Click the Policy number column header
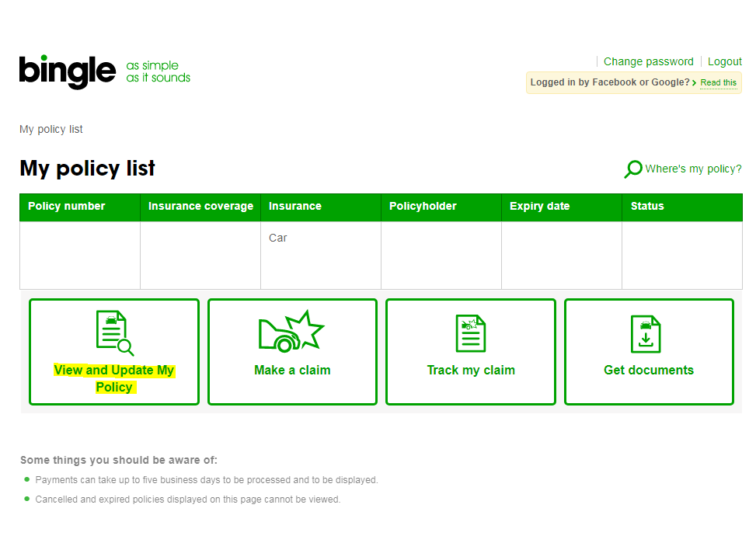756x536 pixels. (x=80, y=207)
